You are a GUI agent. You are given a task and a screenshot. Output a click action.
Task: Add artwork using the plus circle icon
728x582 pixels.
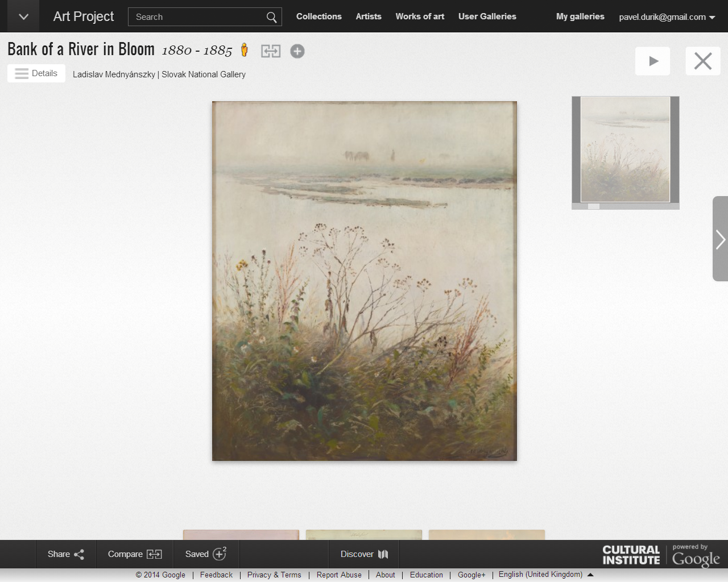click(297, 51)
